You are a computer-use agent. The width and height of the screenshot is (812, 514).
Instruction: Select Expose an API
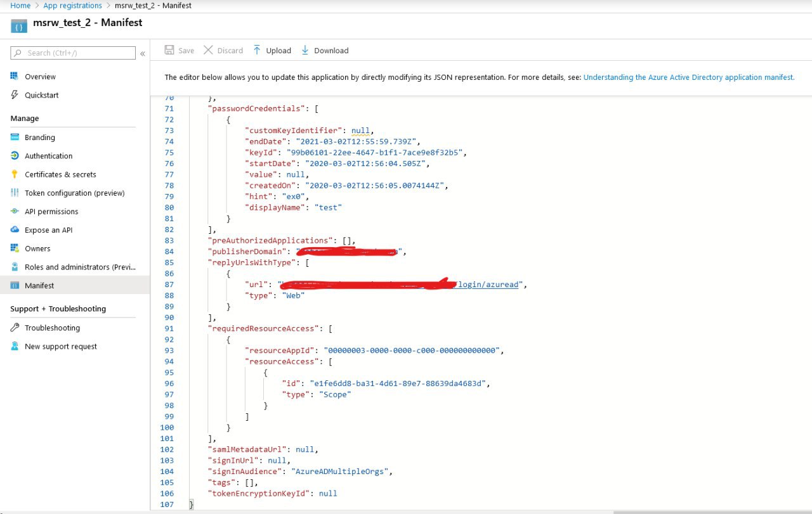pos(48,230)
